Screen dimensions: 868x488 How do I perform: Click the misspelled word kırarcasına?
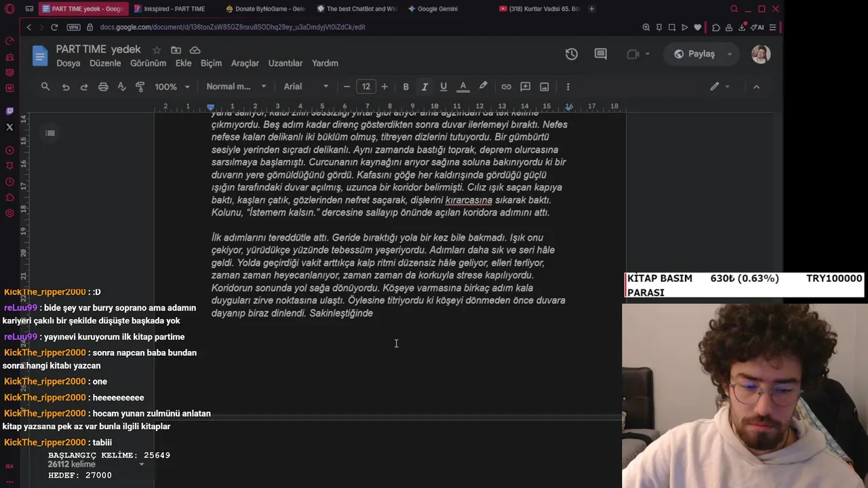click(x=469, y=200)
